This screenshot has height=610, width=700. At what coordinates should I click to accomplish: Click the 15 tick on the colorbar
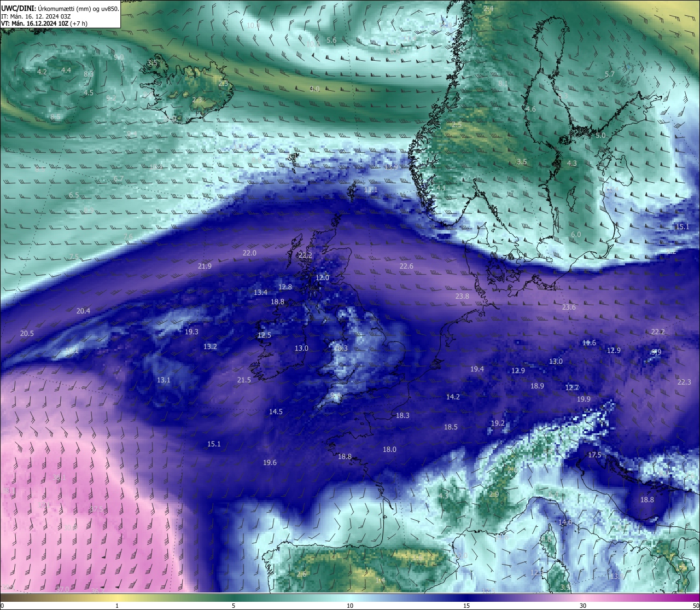point(466,606)
